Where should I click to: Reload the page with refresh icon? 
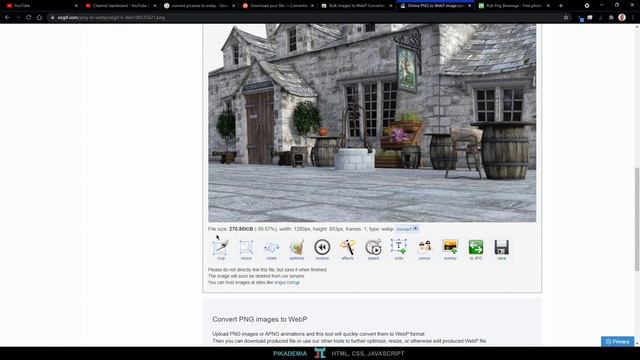coord(29,18)
